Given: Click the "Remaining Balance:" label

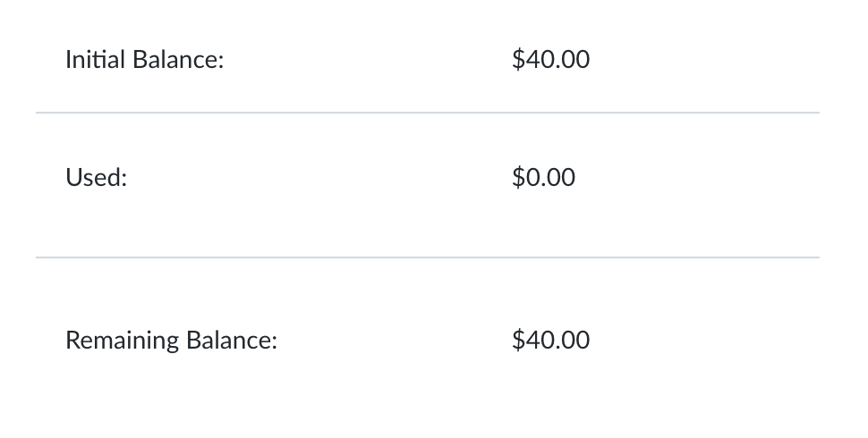Looking at the screenshot, I should click(x=171, y=341).
